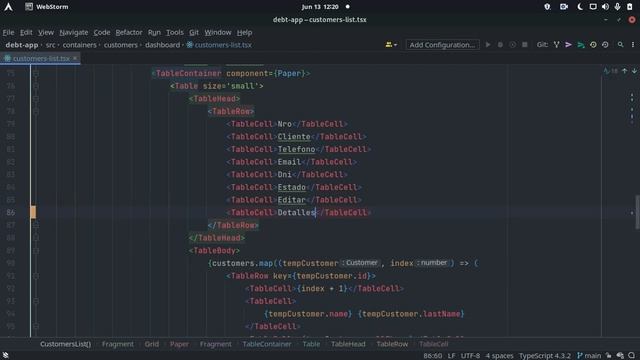This screenshot has height=360, width=640.
Task: Click the green Git Push arrow icon
Action: [580, 44]
